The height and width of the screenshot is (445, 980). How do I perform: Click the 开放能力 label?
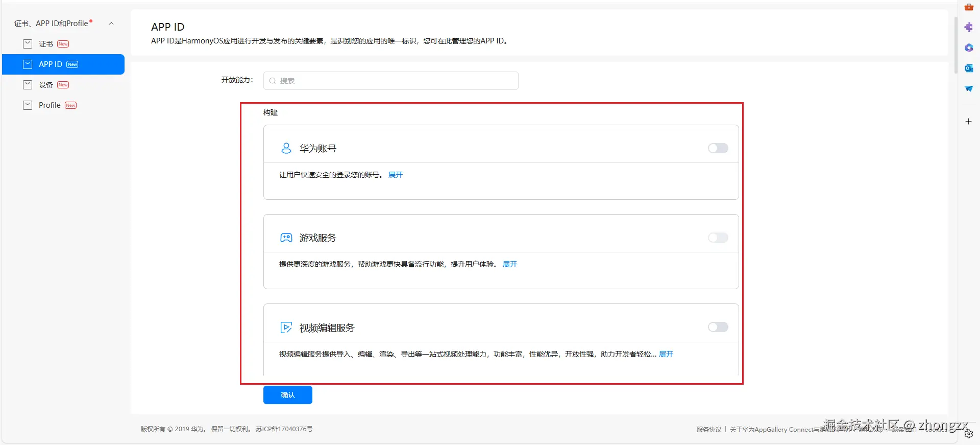point(237,80)
